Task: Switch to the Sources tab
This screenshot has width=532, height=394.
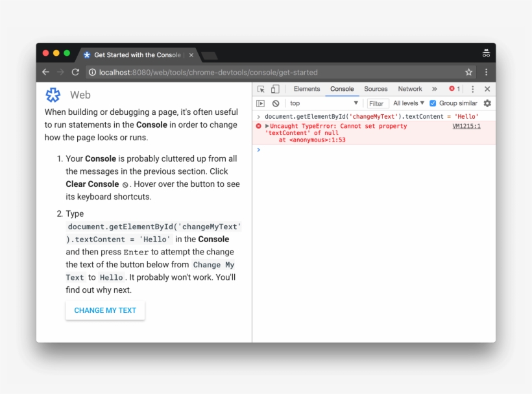Action: (x=376, y=89)
